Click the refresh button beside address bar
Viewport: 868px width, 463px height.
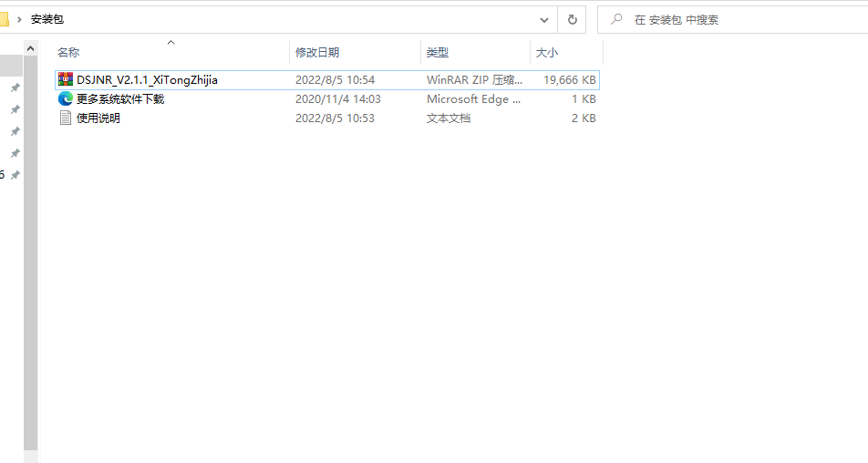click(x=572, y=20)
